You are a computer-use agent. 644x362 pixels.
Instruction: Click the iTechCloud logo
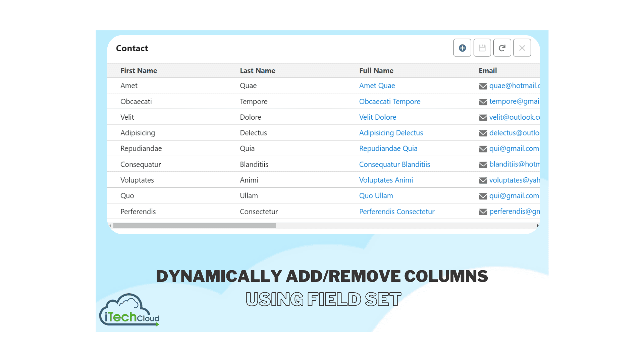click(x=129, y=310)
